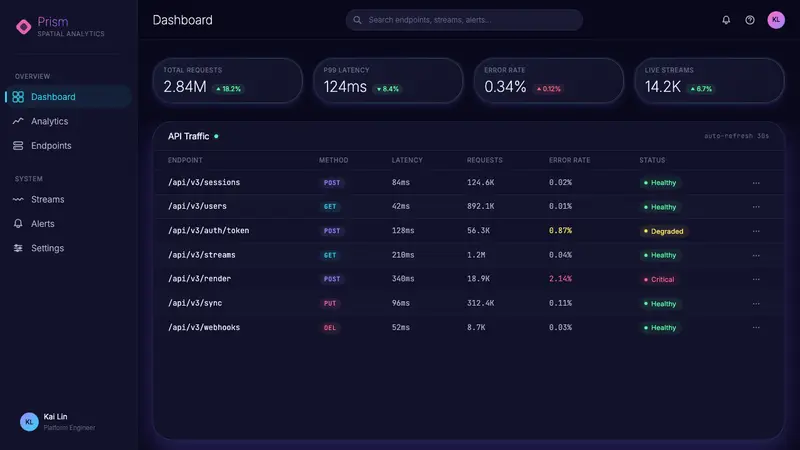Screen dimensions: 800x450
Task: Focus the search endpoints, streams, alerts field
Action: pyautogui.click(x=464, y=20)
